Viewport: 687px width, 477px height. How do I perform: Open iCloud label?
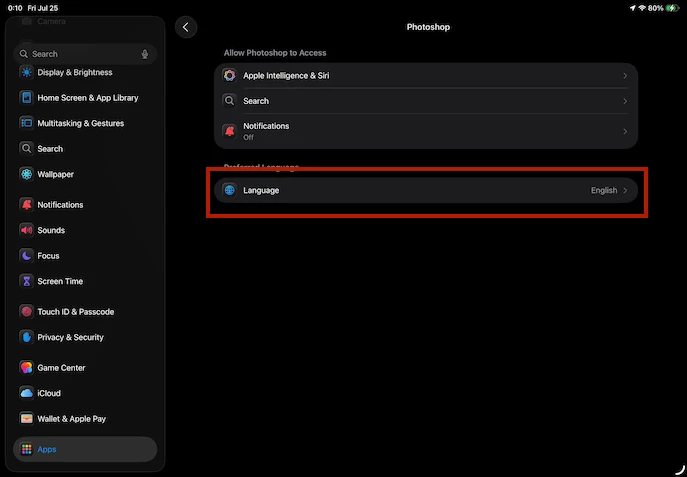49,393
